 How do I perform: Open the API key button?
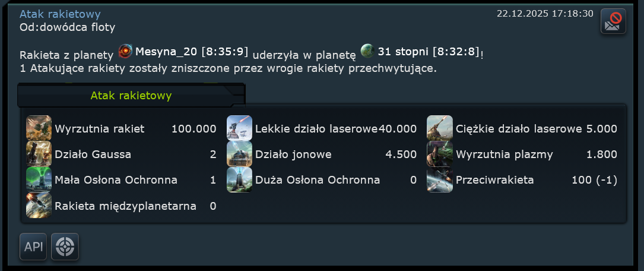(33, 247)
